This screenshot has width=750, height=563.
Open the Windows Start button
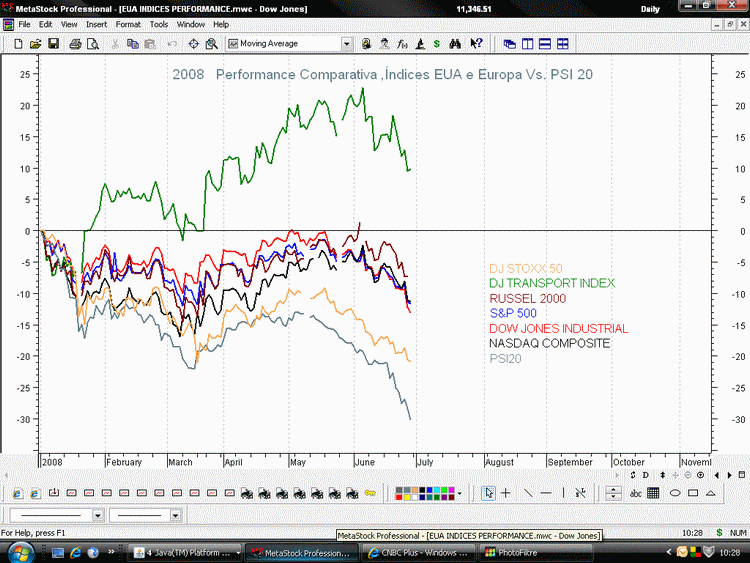pyautogui.click(x=21, y=553)
